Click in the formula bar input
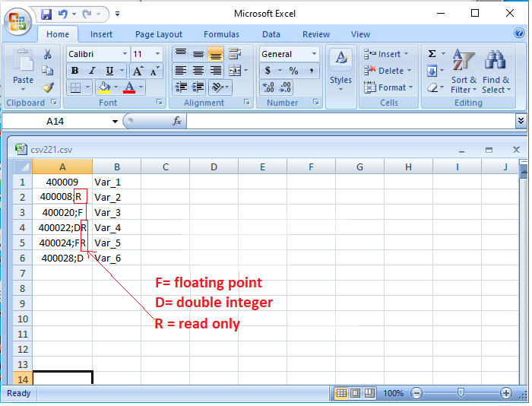 (x=350, y=121)
